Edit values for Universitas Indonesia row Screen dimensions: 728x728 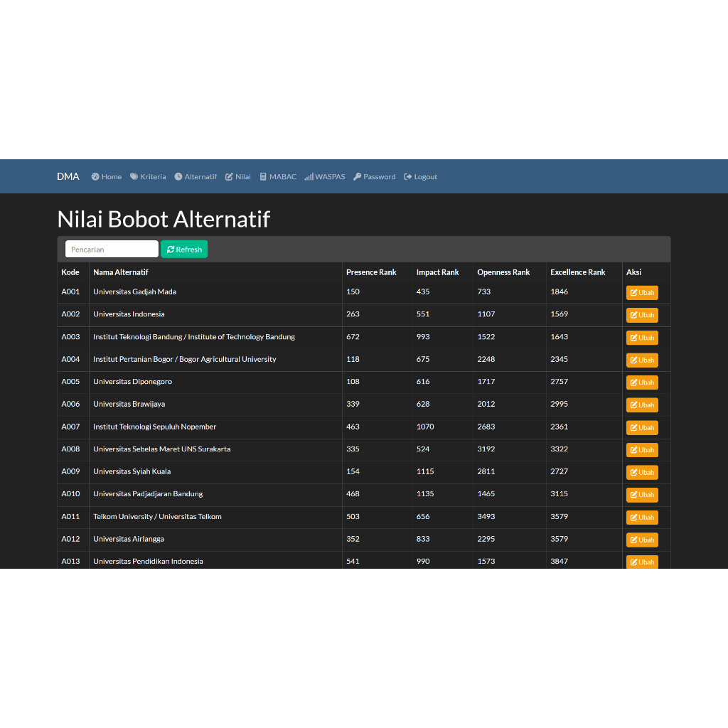pyautogui.click(x=642, y=315)
